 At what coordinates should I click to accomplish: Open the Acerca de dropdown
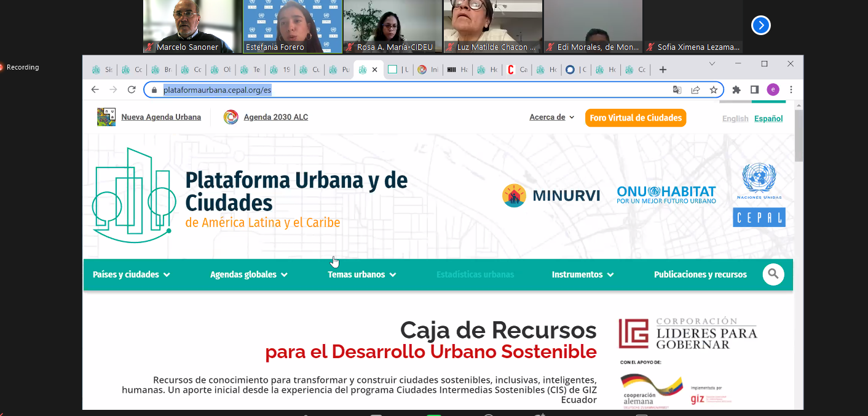[x=552, y=117]
